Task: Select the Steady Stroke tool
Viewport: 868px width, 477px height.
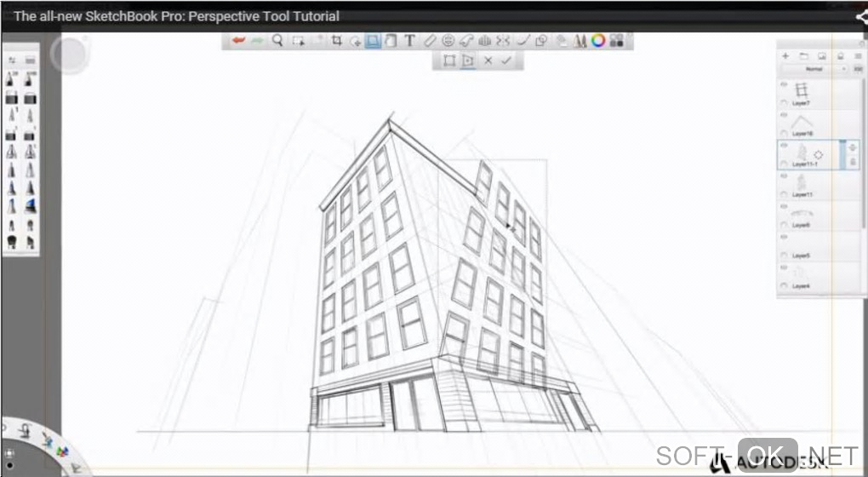Action: point(523,40)
